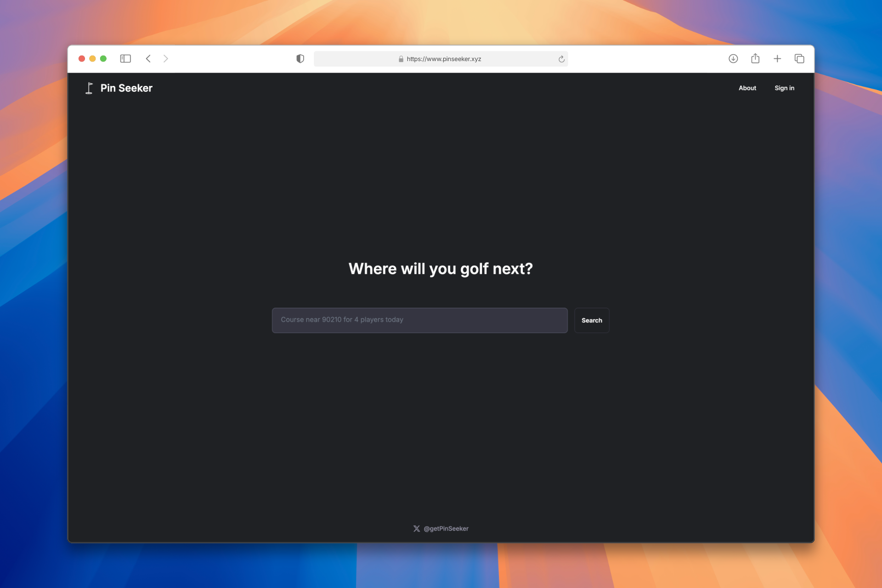
Task: Click the tab overview icon
Action: [799, 59]
